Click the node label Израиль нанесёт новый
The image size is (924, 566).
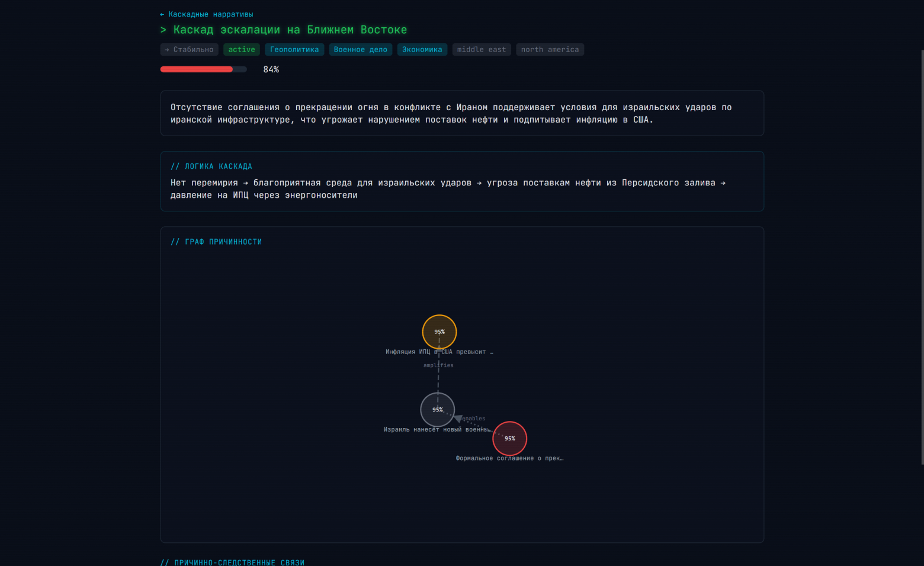click(438, 430)
